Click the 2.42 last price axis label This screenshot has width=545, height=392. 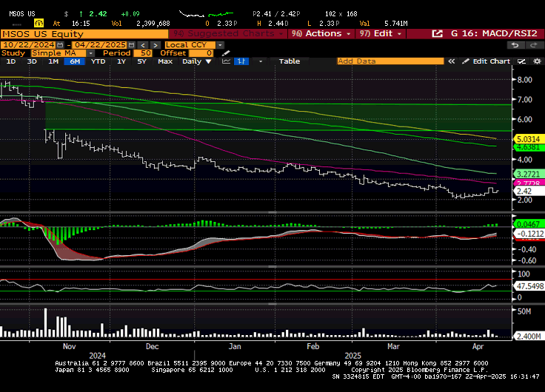(528, 192)
